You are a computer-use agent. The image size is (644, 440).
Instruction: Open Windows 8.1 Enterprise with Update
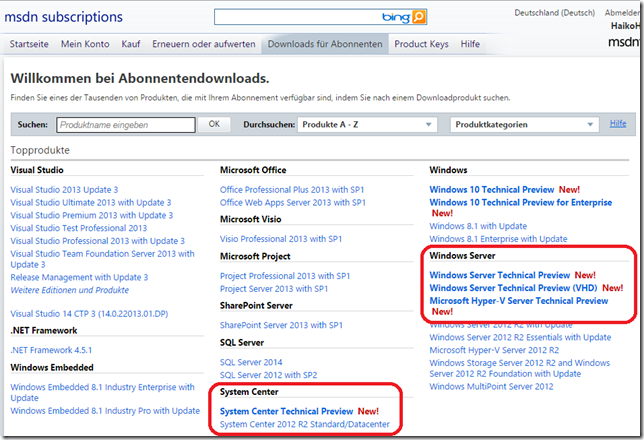(x=498, y=239)
